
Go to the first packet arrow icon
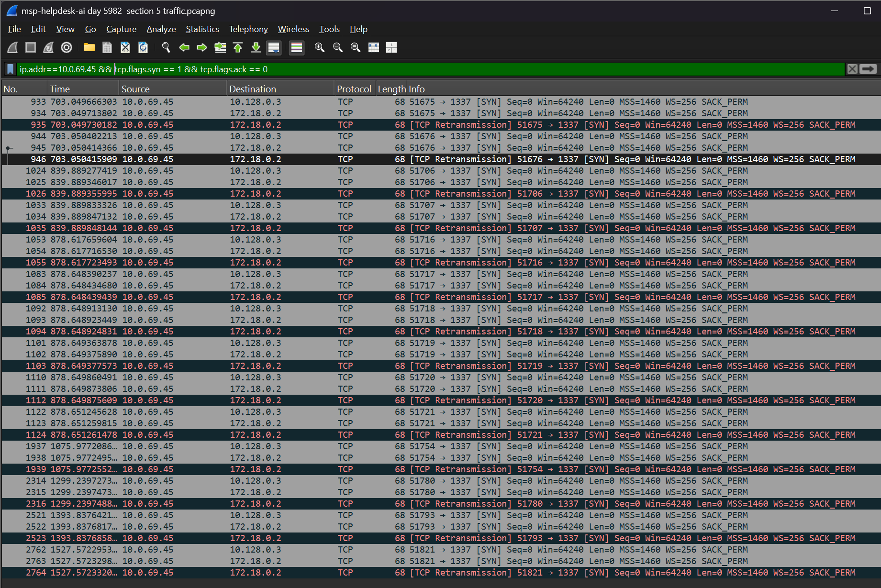click(238, 47)
